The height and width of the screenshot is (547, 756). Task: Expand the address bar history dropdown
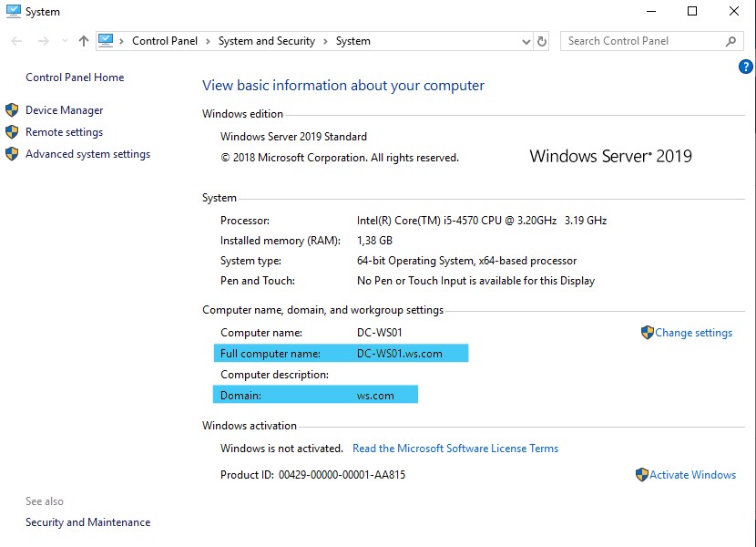point(526,42)
